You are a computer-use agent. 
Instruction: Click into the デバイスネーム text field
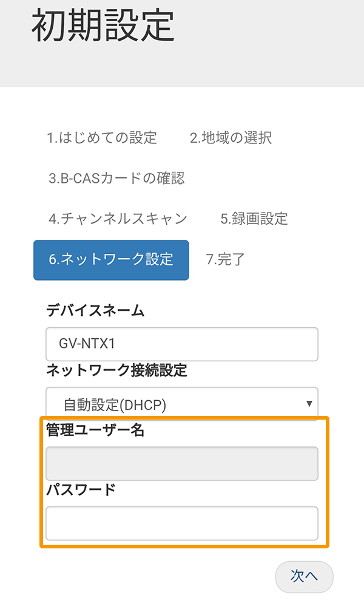[181, 344]
